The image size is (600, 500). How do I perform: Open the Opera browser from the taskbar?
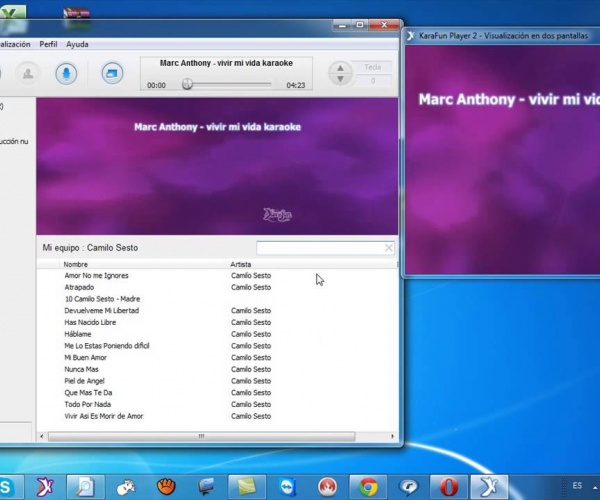tap(449, 487)
